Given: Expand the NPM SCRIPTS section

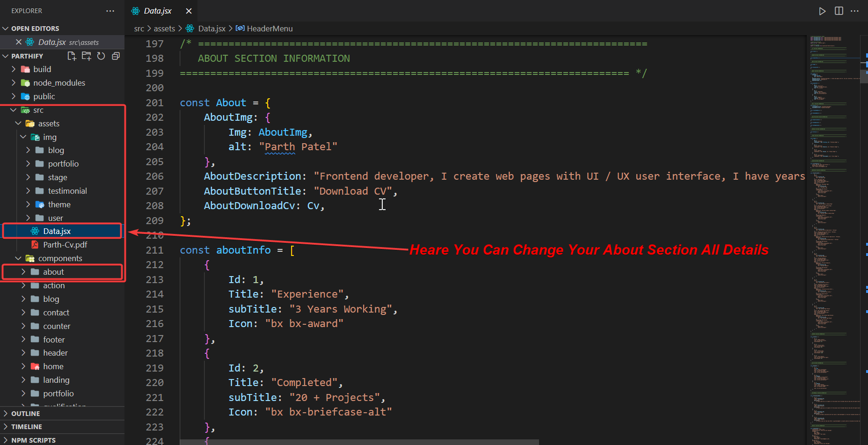Looking at the screenshot, I should (33, 440).
